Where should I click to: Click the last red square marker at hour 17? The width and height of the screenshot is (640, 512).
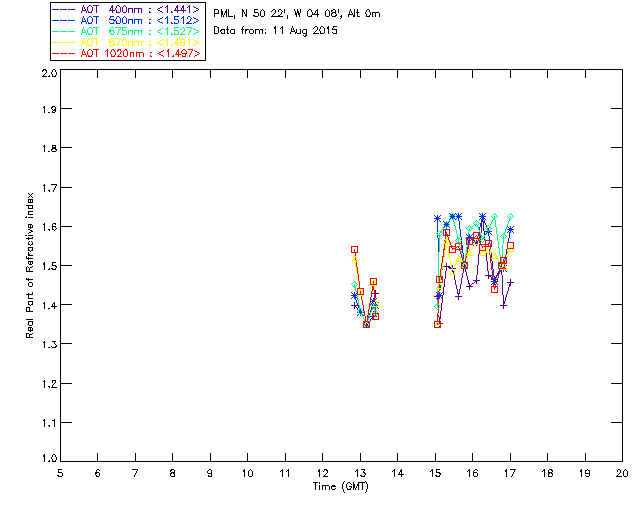click(x=510, y=246)
